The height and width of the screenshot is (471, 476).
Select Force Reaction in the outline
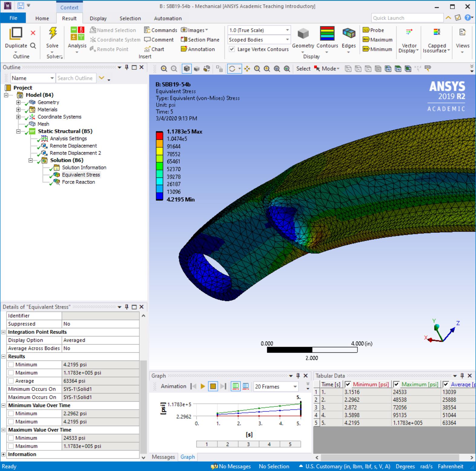click(x=78, y=182)
